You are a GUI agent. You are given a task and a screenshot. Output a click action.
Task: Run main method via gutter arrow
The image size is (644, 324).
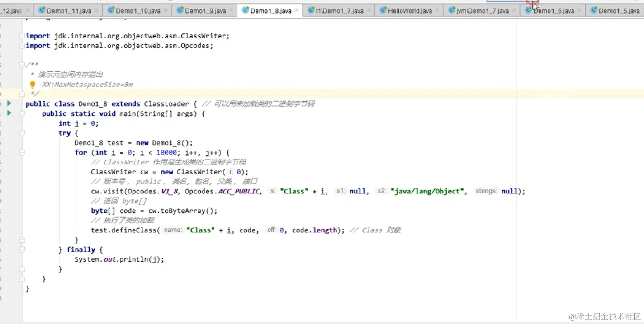click(9, 113)
